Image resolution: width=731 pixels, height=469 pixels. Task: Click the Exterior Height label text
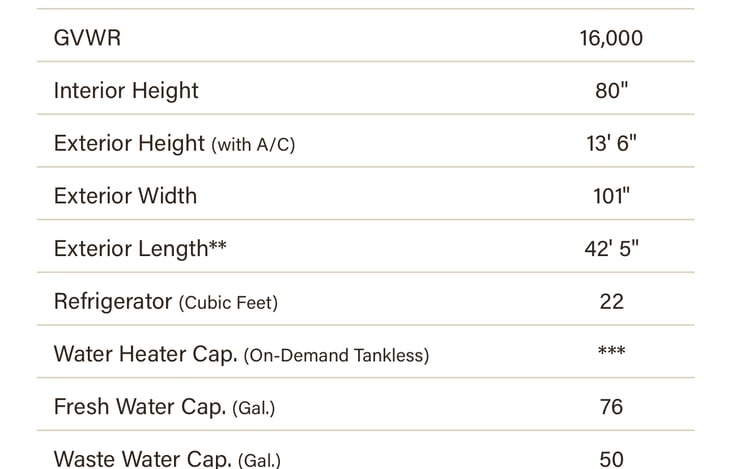129,143
